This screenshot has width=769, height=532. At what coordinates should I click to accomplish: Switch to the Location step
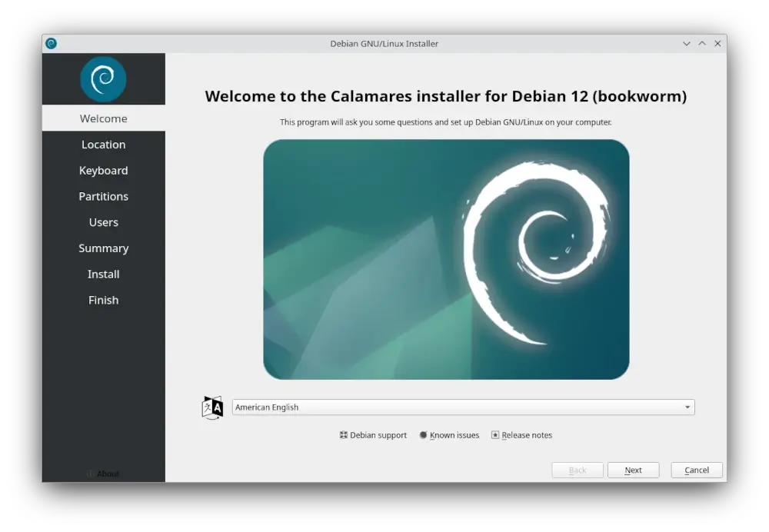coord(103,145)
